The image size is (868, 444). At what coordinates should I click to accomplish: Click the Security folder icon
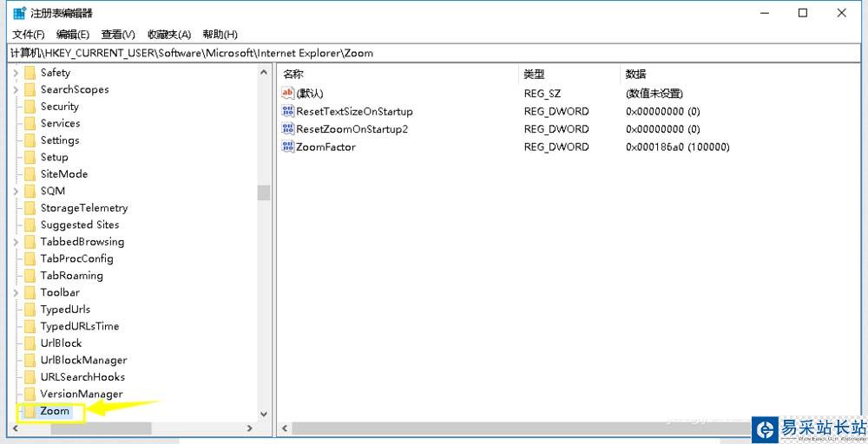click(x=30, y=107)
